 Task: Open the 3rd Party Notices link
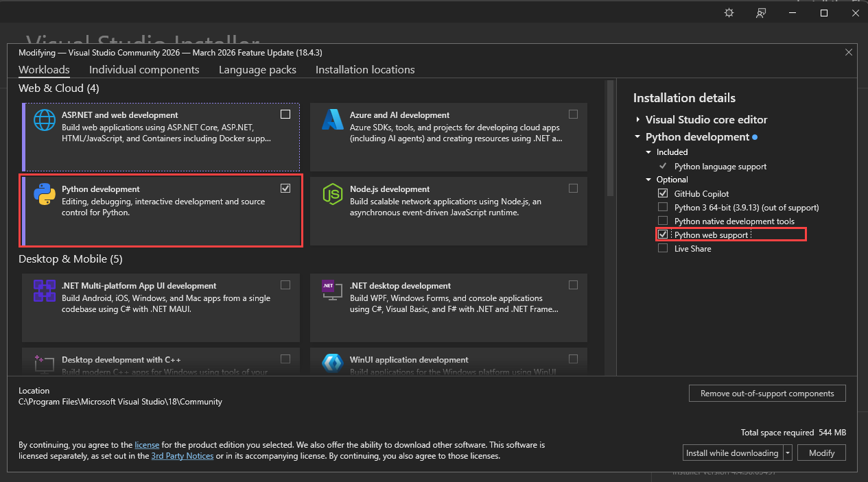click(x=183, y=456)
